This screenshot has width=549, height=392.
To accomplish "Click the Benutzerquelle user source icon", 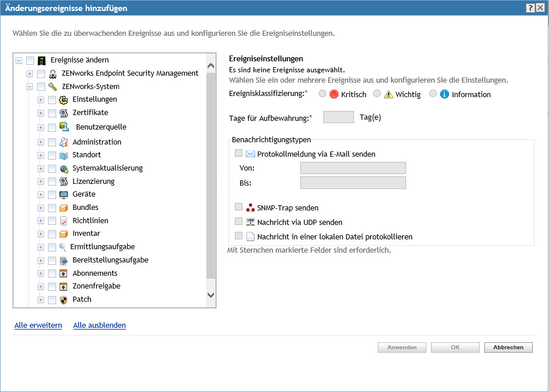I will [x=64, y=127].
